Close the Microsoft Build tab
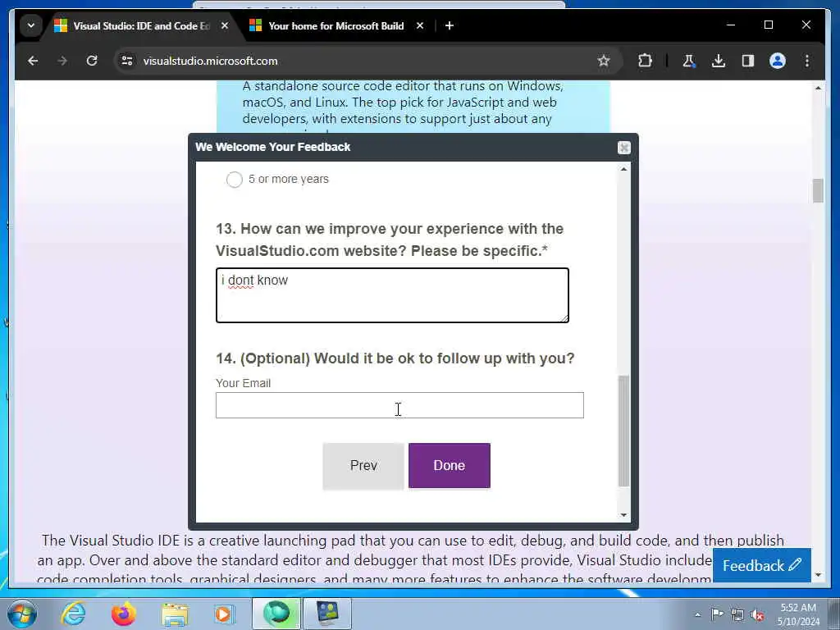Image resolution: width=840 pixels, height=630 pixels. tap(420, 25)
